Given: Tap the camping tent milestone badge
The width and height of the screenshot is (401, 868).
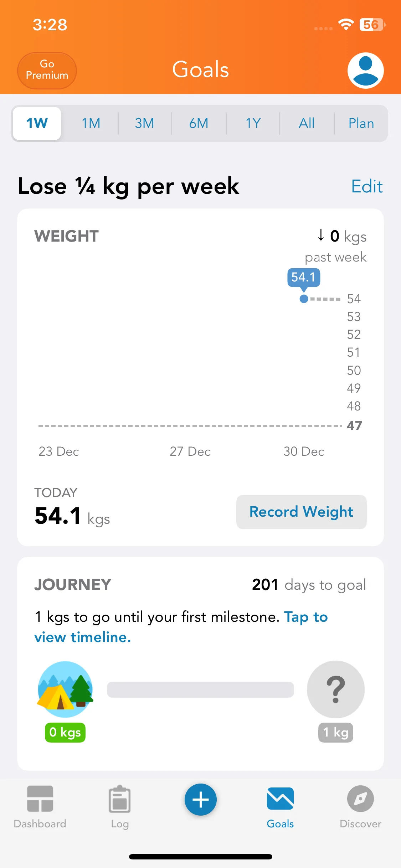Looking at the screenshot, I should [65, 689].
